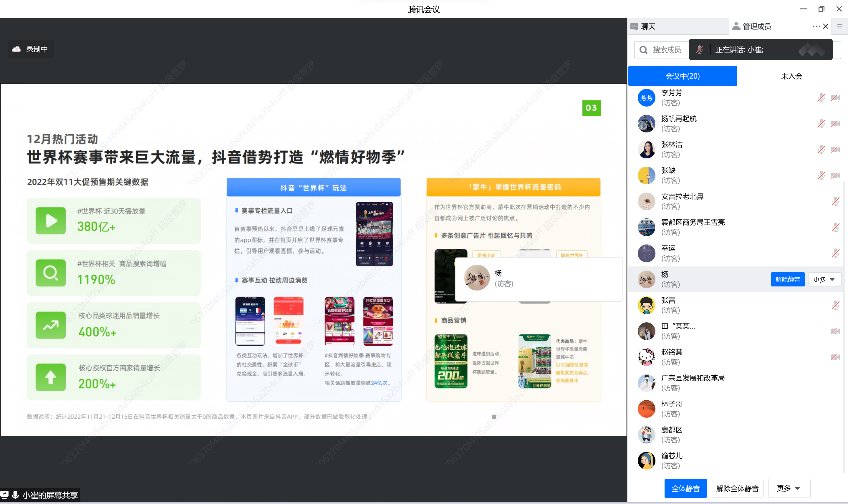Toggle camera for 扬帆再起航
The height and width of the screenshot is (504, 848).
point(835,124)
